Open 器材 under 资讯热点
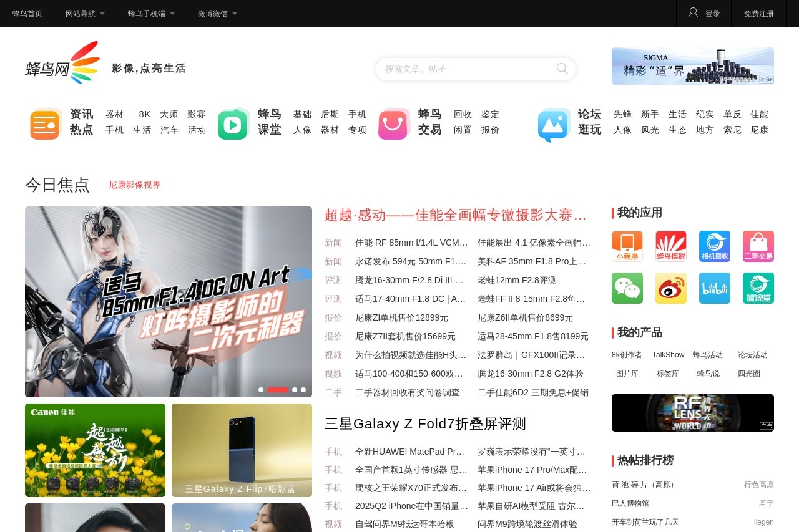 [x=114, y=114]
